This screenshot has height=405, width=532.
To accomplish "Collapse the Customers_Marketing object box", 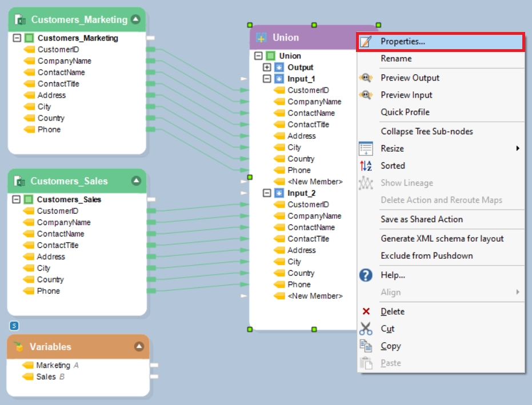I will tap(136, 19).
